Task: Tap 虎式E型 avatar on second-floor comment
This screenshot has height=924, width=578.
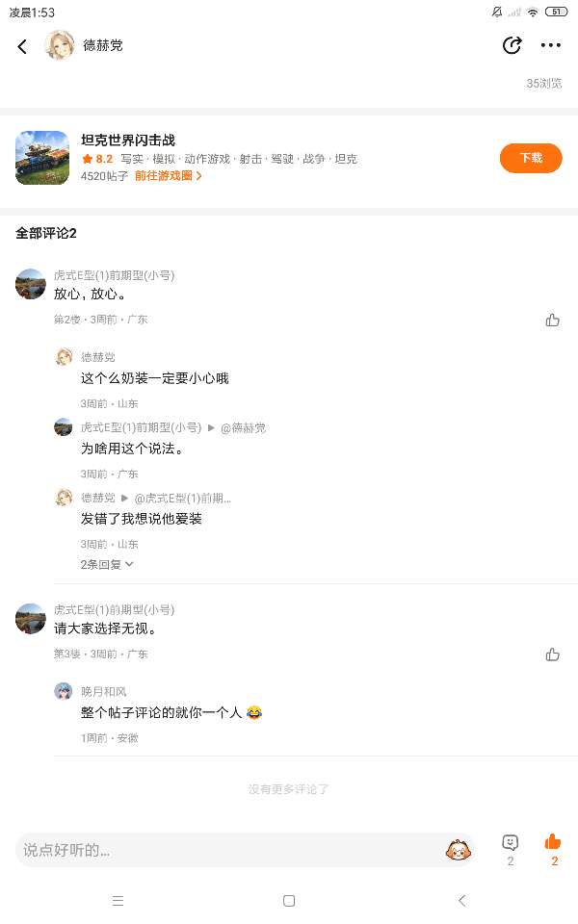Action: [31, 284]
